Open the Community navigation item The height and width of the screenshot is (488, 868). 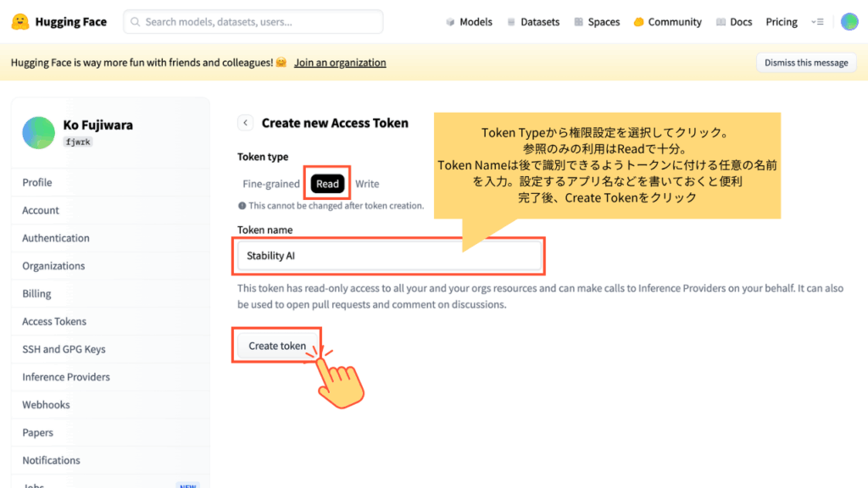pos(667,22)
